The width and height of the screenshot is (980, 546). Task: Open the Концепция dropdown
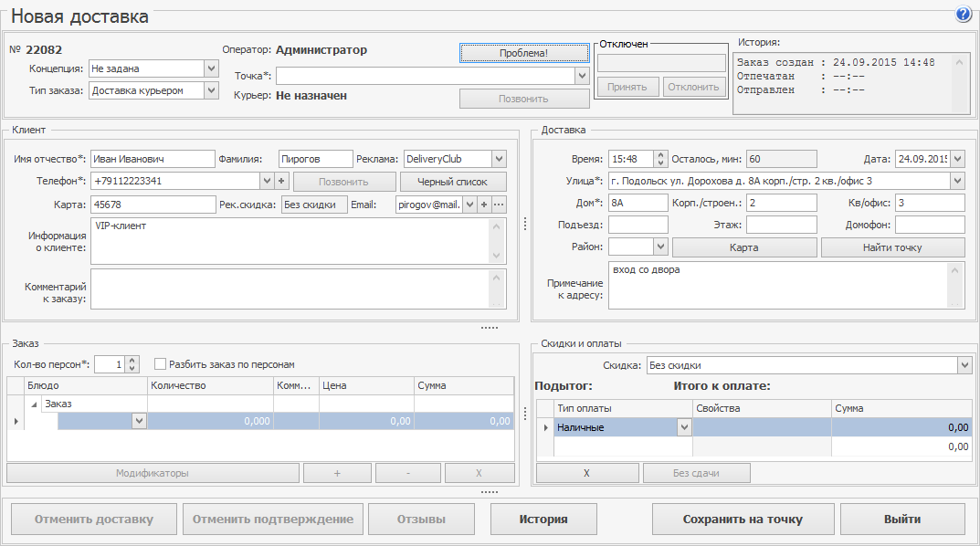pos(211,68)
